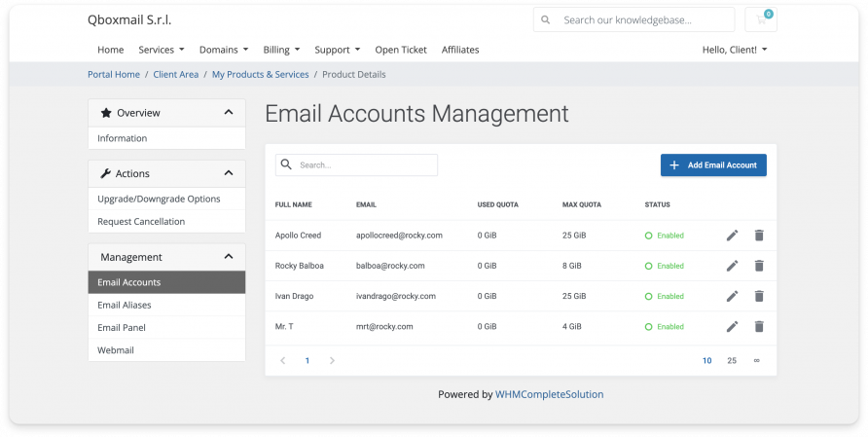
Task: Delete Rocky Balboa account via trash icon
Action: tap(759, 266)
